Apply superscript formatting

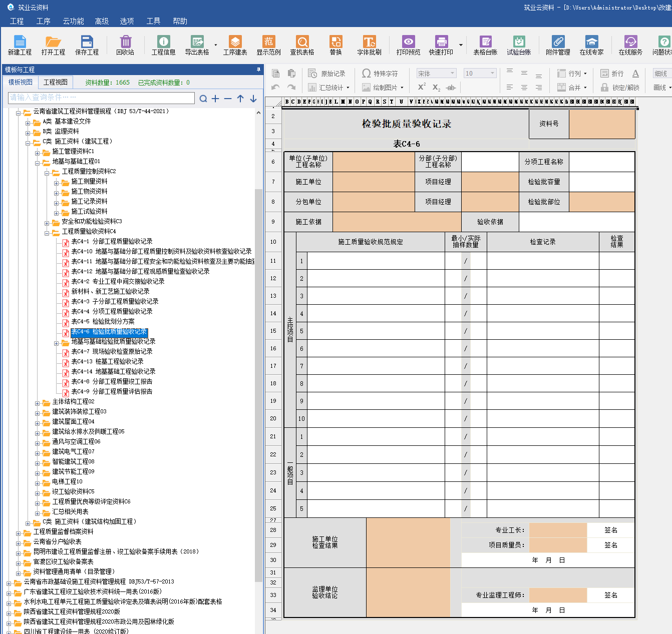pos(422,87)
